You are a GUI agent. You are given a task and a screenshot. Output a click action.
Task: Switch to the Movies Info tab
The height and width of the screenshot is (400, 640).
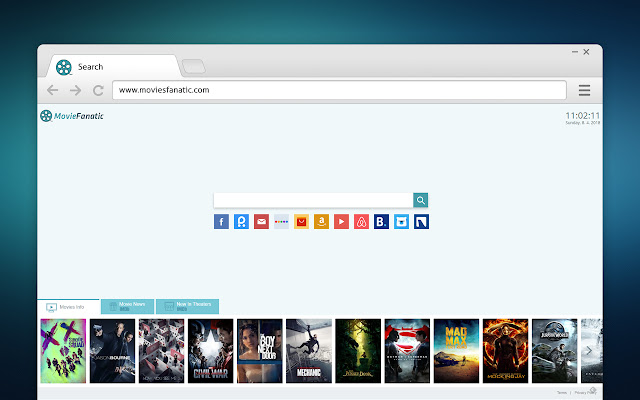point(68,307)
